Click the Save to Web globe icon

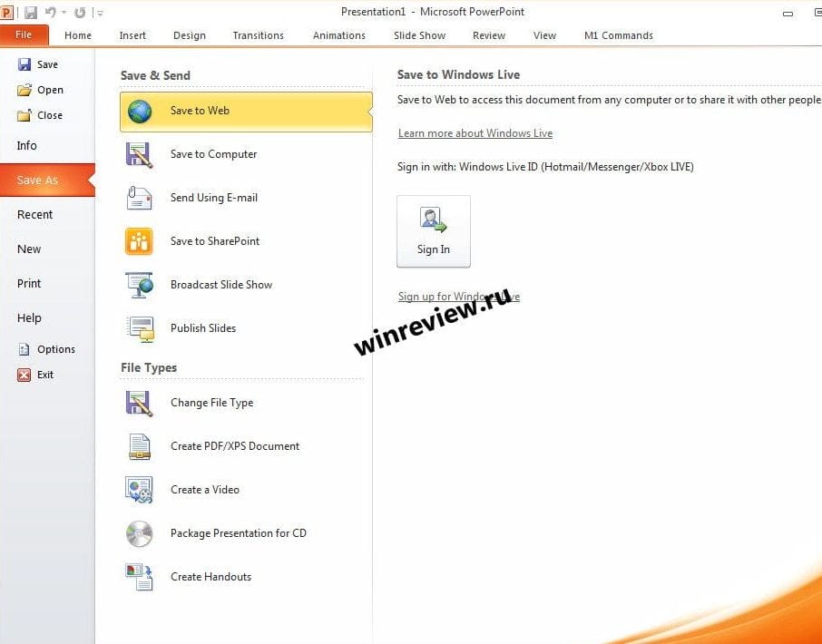coord(140,112)
